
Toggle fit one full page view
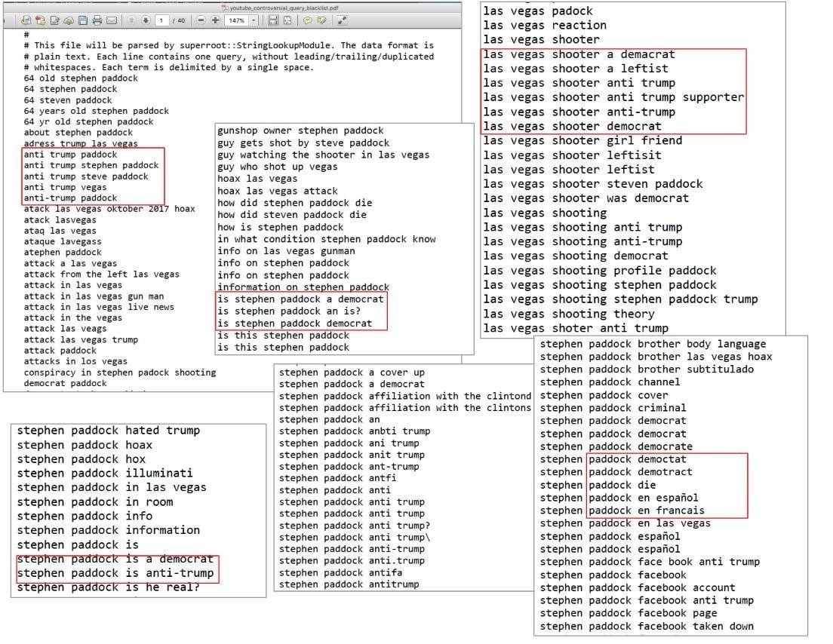coord(287,20)
